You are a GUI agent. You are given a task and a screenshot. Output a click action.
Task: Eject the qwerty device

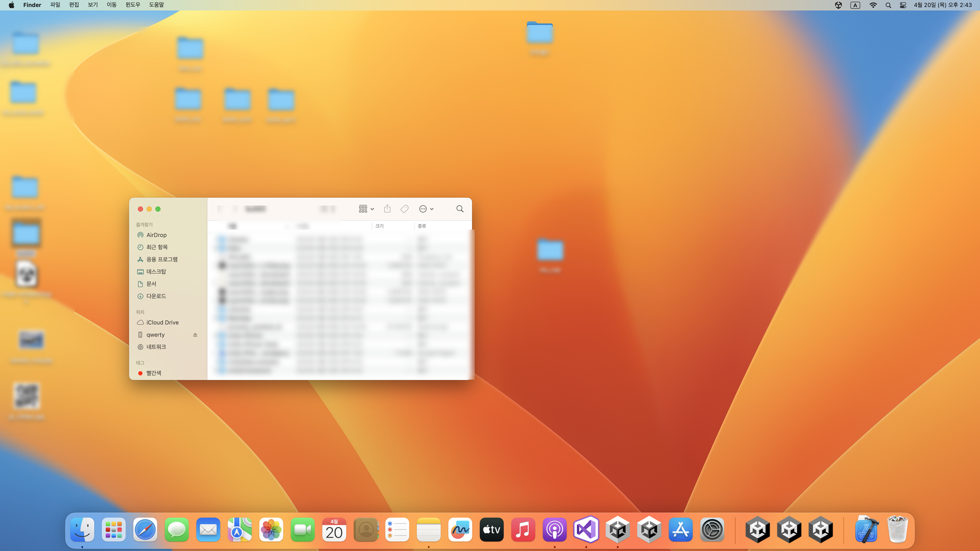195,335
